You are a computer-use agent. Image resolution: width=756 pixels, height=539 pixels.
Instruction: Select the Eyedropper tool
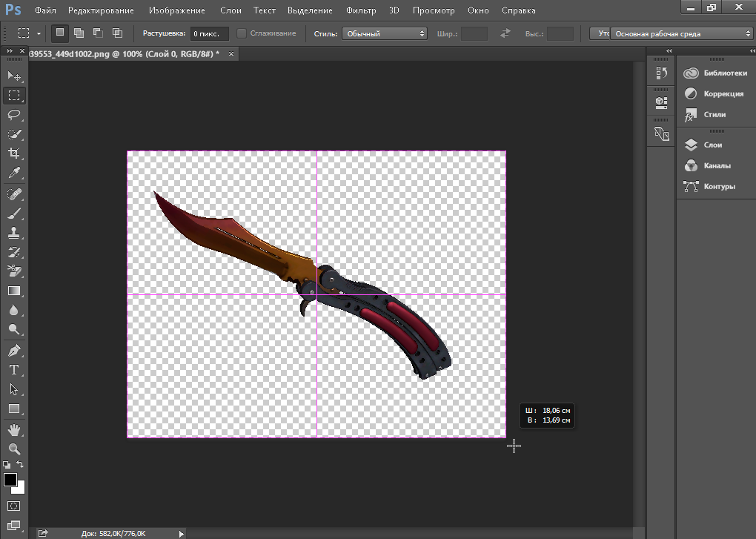click(x=14, y=173)
